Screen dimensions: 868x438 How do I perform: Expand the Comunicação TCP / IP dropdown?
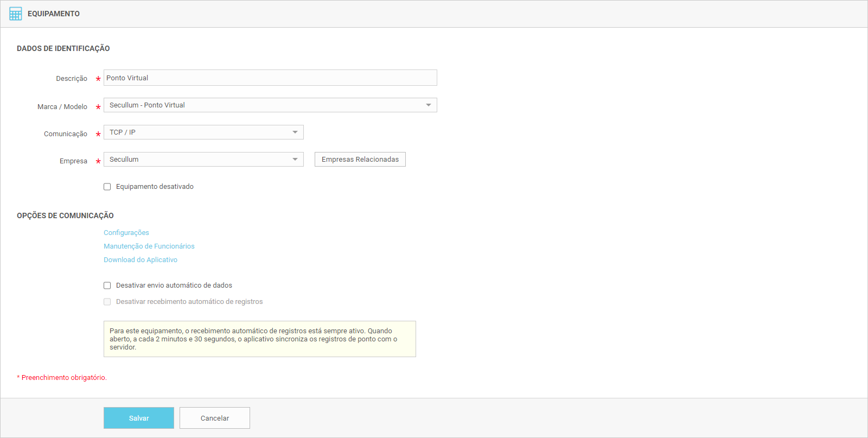(x=203, y=132)
